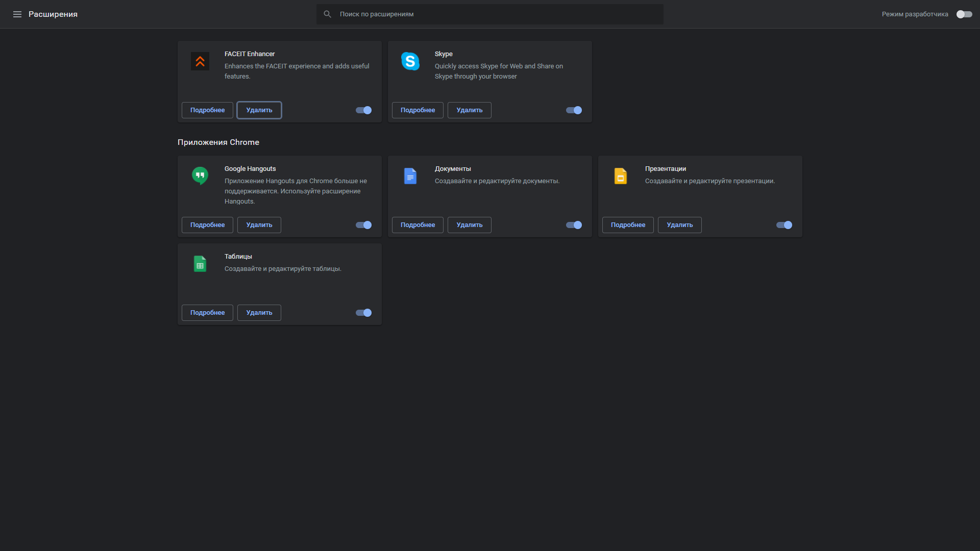Viewport: 980px width, 551px height.
Task: Open Подробнее for Документы app
Action: tap(418, 225)
